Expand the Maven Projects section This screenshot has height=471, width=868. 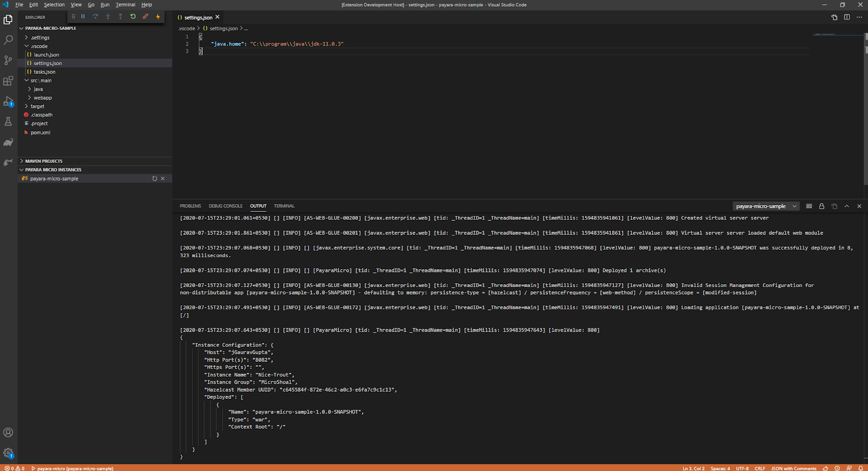43,161
